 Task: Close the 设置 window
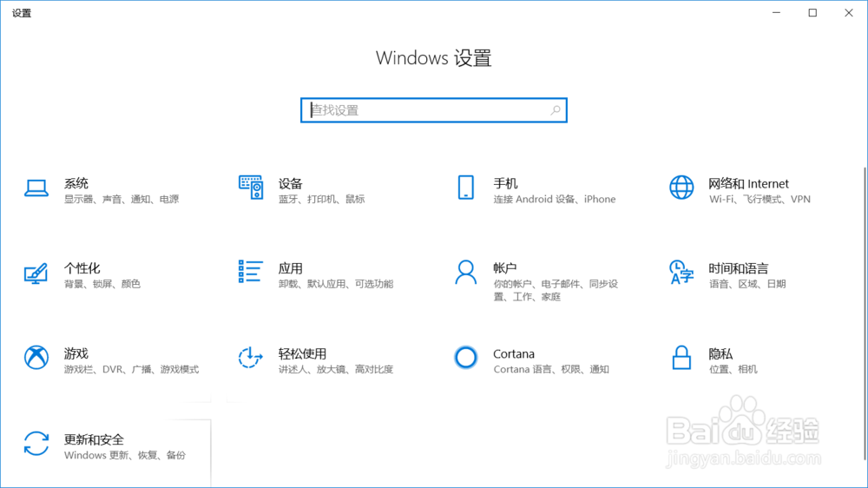click(849, 13)
